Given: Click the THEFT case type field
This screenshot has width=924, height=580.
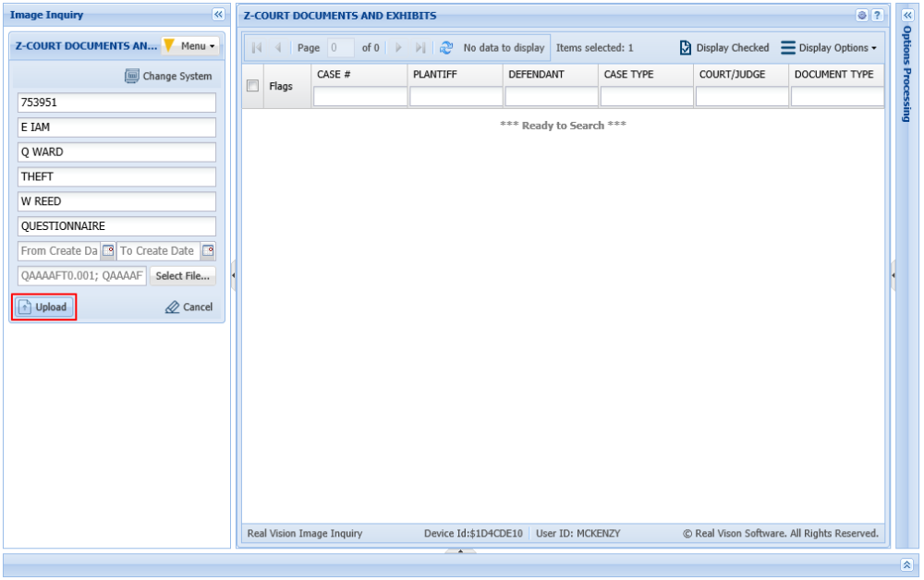Looking at the screenshot, I should [116, 176].
